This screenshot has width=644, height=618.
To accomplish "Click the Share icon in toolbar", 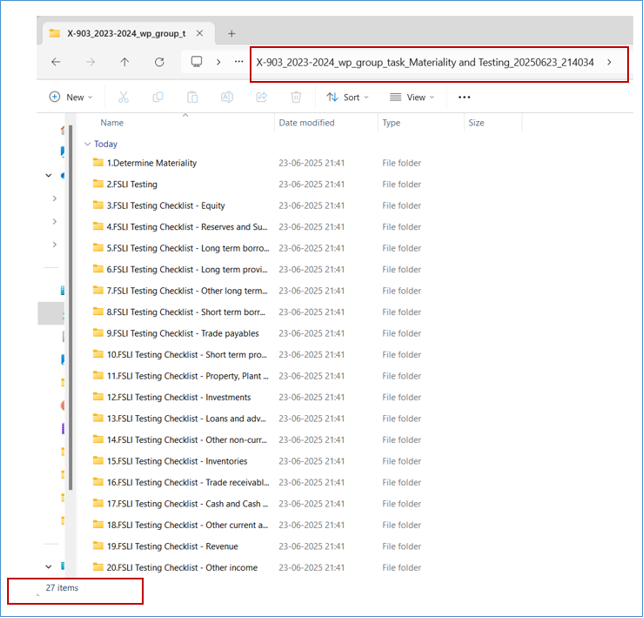I will click(262, 97).
